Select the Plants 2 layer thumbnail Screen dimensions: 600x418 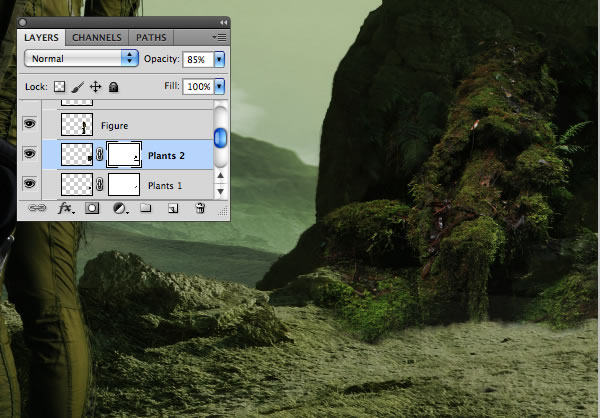click(77, 155)
